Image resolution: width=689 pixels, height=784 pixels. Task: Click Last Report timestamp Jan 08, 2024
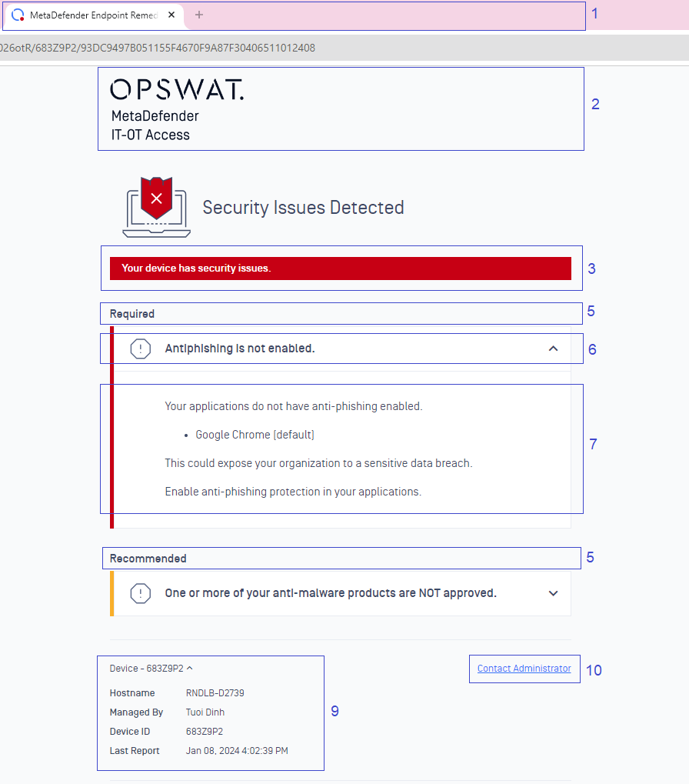pyautogui.click(x=237, y=750)
